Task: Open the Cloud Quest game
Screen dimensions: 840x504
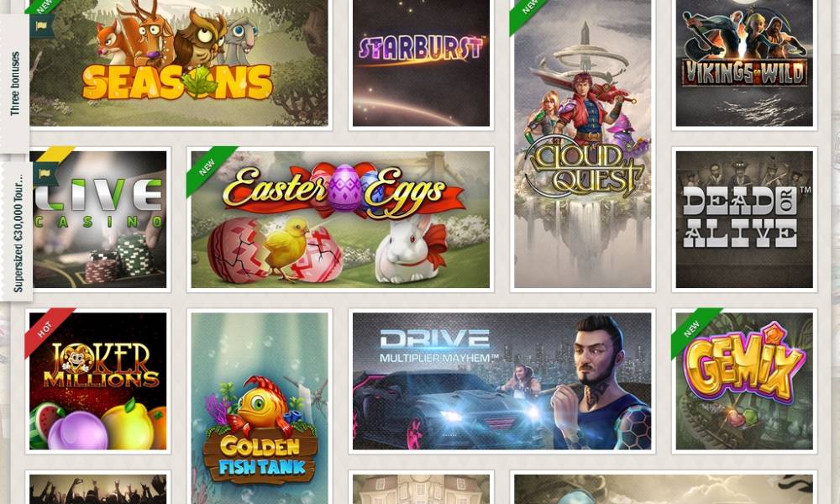Action: tap(583, 144)
